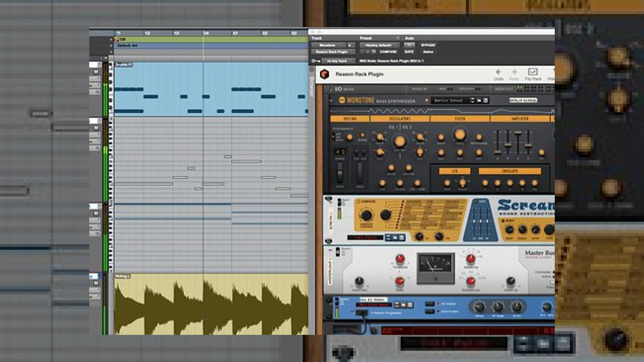The image size is (644, 362).
Task: Select the VOICING section header in Monotone
Action: (x=350, y=119)
